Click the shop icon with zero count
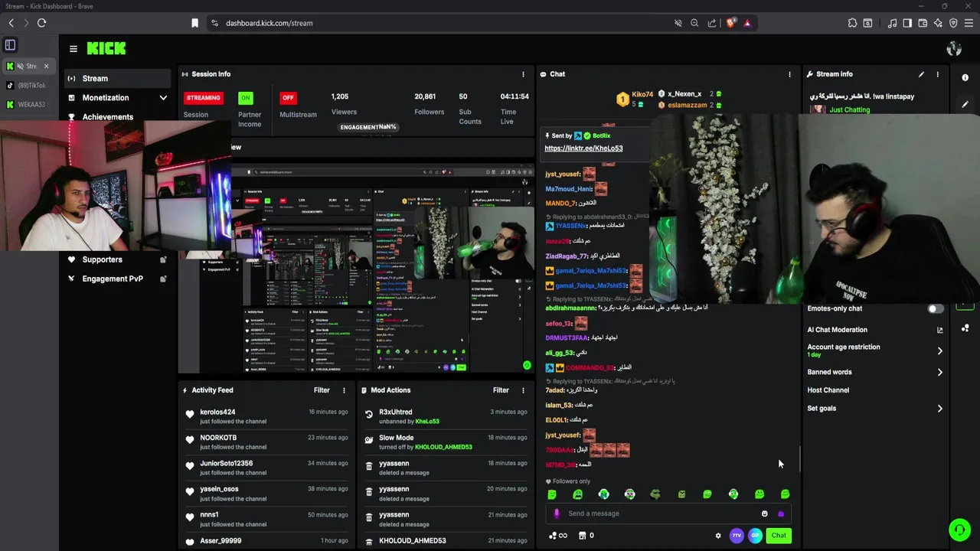The width and height of the screenshot is (980, 551). [x=586, y=536]
